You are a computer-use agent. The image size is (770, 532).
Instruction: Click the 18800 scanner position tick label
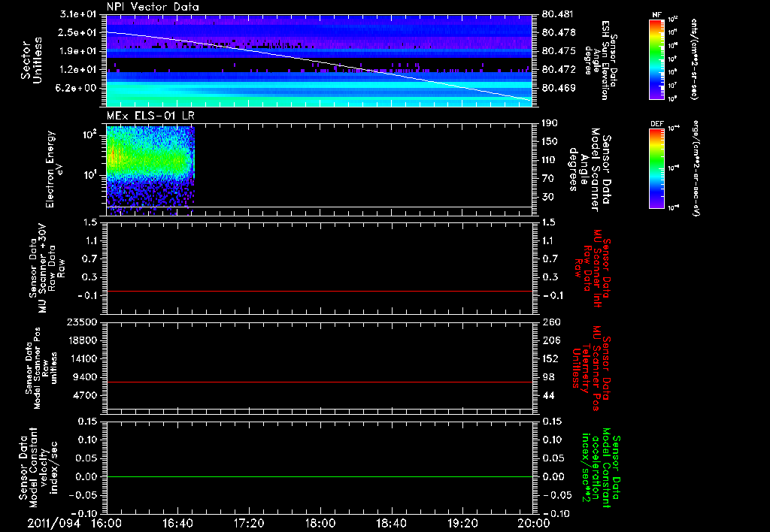tap(83, 340)
